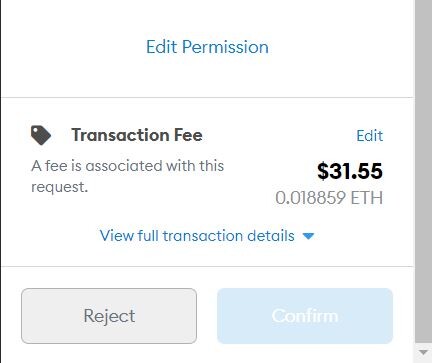Open the Edit link for the transaction fee
The width and height of the screenshot is (432, 363).
point(370,136)
